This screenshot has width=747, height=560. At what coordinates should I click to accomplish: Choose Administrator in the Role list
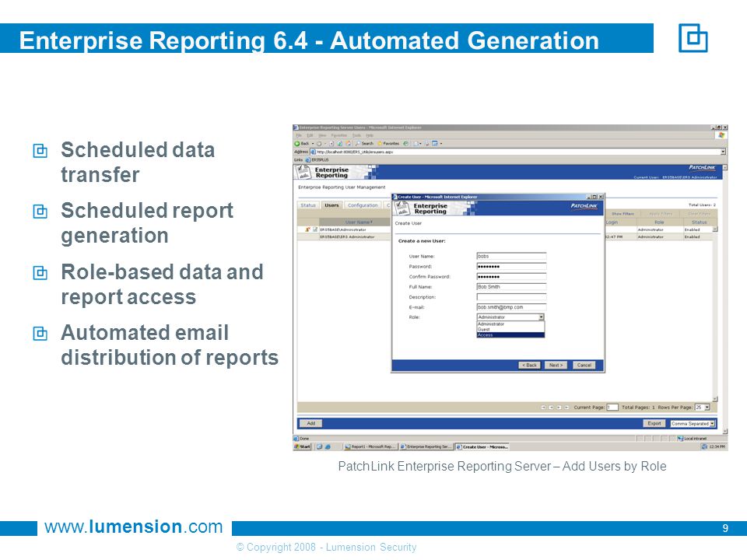click(510, 324)
